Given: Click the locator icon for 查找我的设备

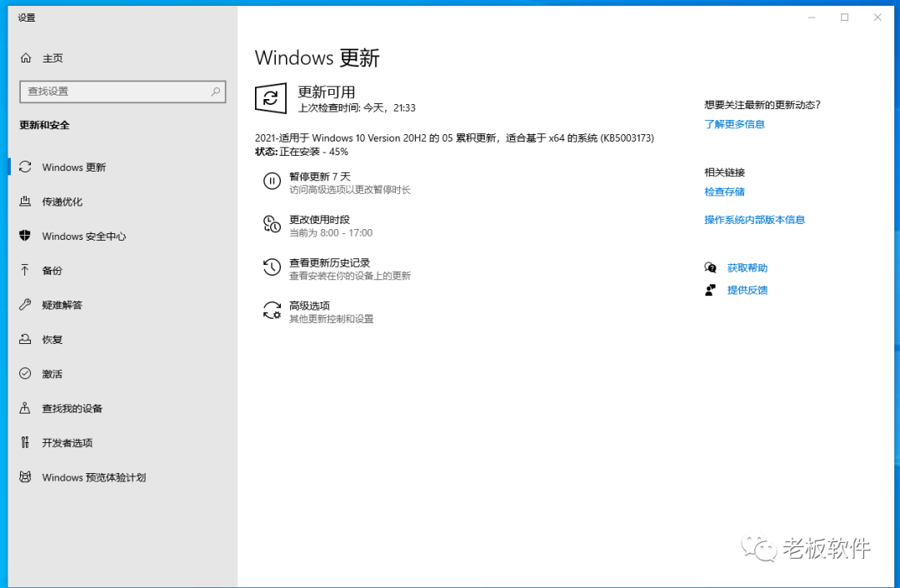Looking at the screenshot, I should point(25,408).
